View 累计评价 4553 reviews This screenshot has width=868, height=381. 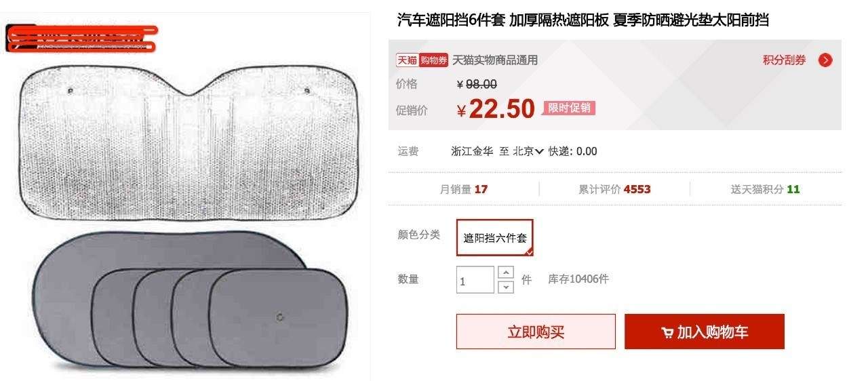(614, 189)
